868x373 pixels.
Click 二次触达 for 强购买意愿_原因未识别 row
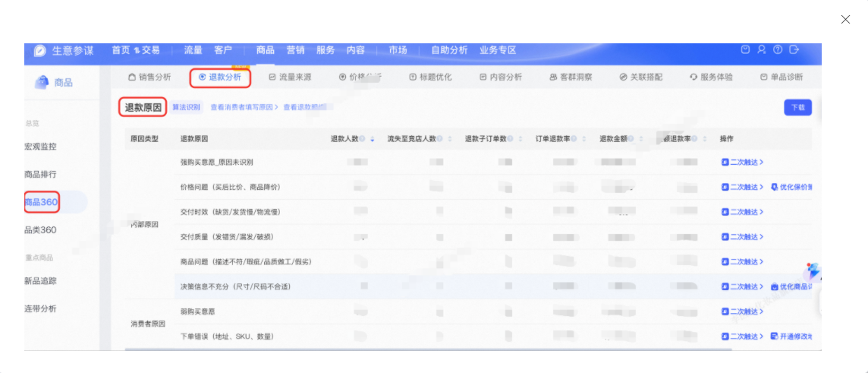click(x=742, y=163)
